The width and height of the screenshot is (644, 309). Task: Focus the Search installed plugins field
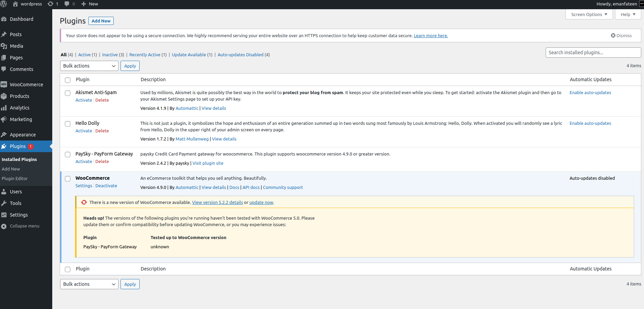click(593, 53)
